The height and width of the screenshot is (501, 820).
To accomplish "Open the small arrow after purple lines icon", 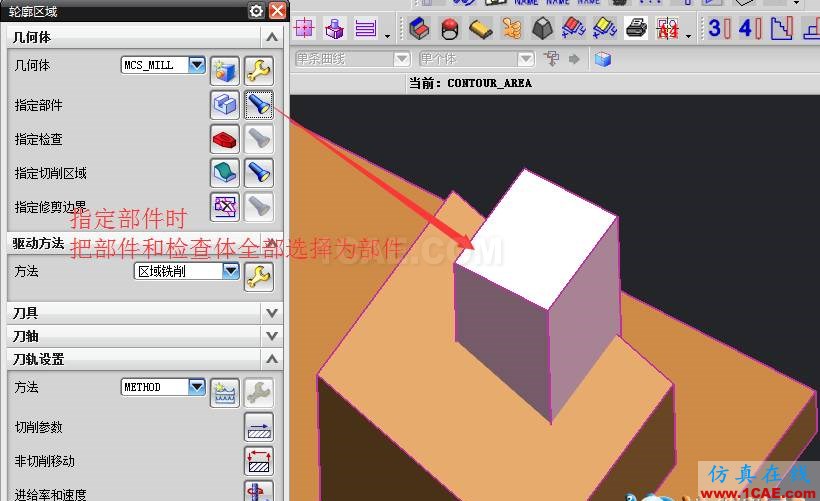I will 387,36.
